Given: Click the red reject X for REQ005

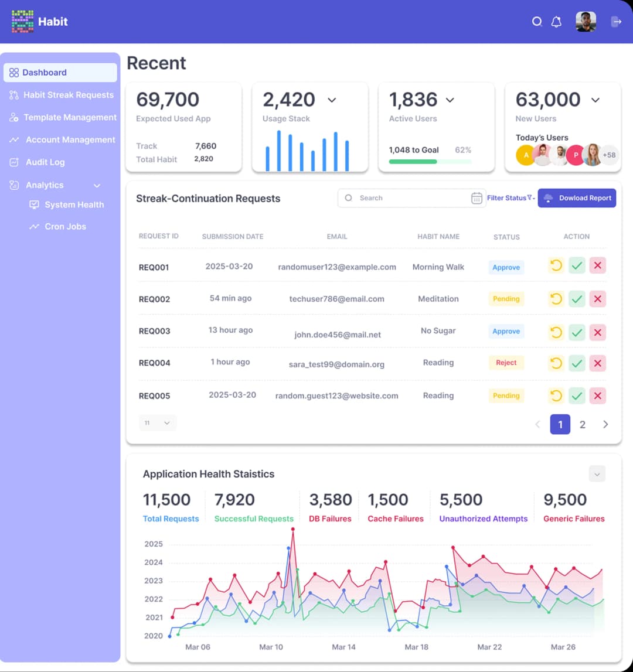Looking at the screenshot, I should click(x=597, y=396).
